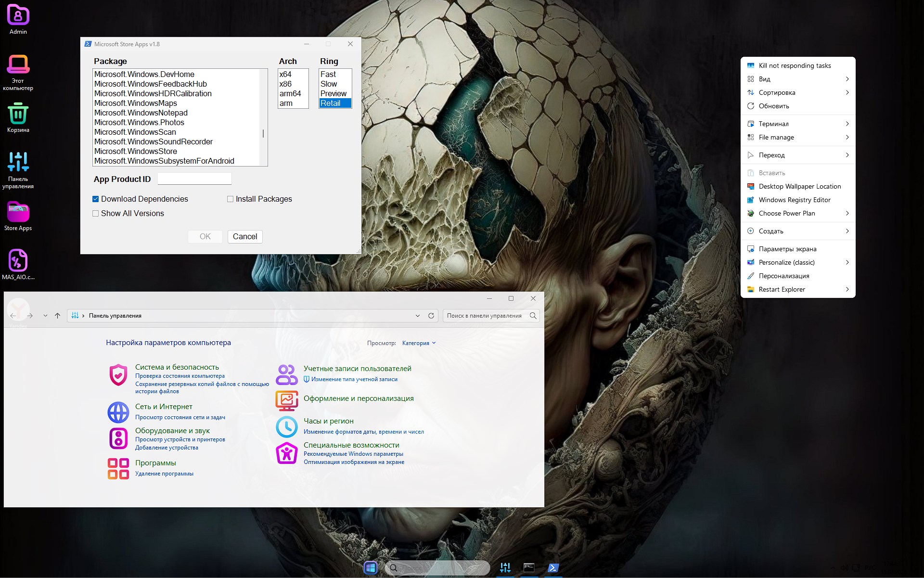Select Kill not responding tasks
The width and height of the screenshot is (924, 578).
pos(794,65)
